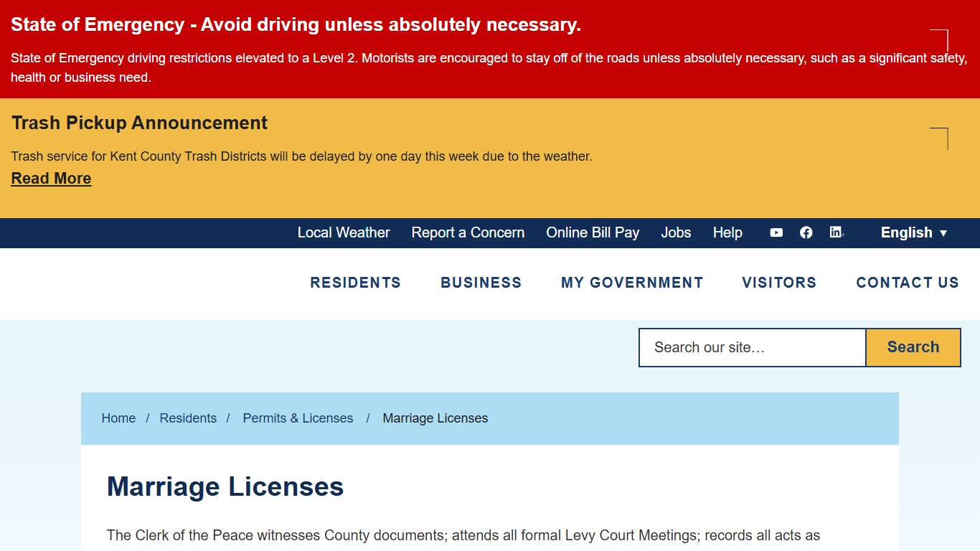
Task: Open the county LinkedIn page
Action: (x=836, y=232)
